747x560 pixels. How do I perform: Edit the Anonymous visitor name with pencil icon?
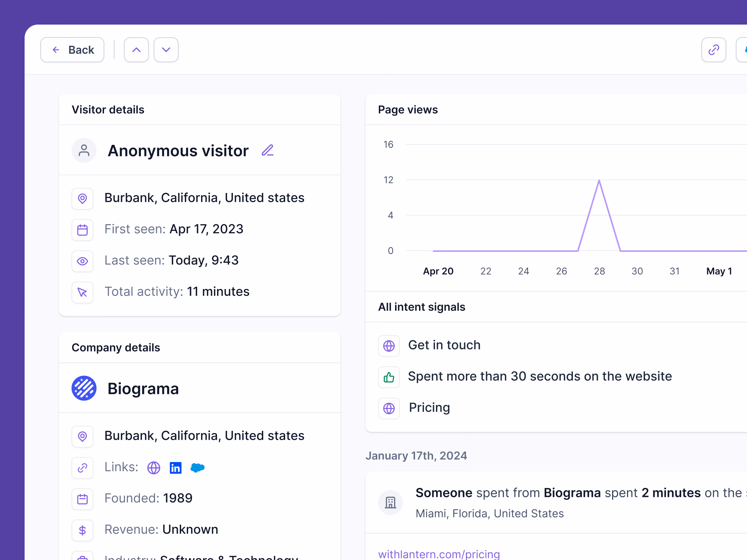tap(267, 150)
